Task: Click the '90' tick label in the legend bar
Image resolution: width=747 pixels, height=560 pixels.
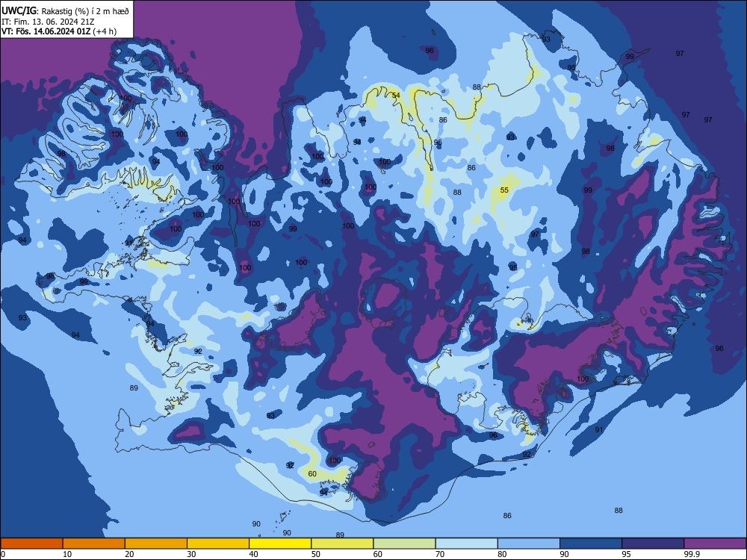Action: (x=564, y=554)
